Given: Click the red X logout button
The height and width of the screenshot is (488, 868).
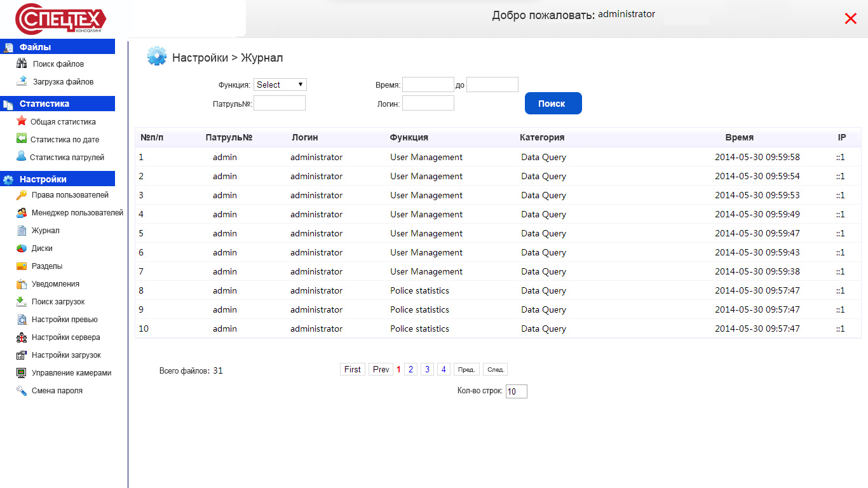Looking at the screenshot, I should coord(850,19).
